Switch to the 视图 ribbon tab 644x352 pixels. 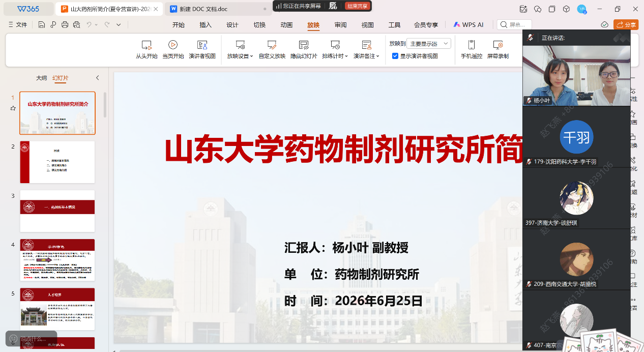(367, 25)
